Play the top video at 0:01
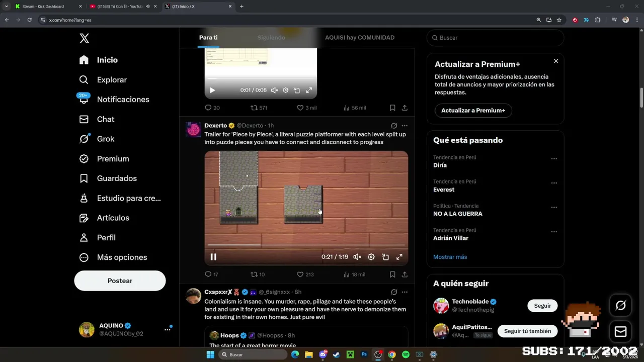644x362 pixels. (x=212, y=90)
